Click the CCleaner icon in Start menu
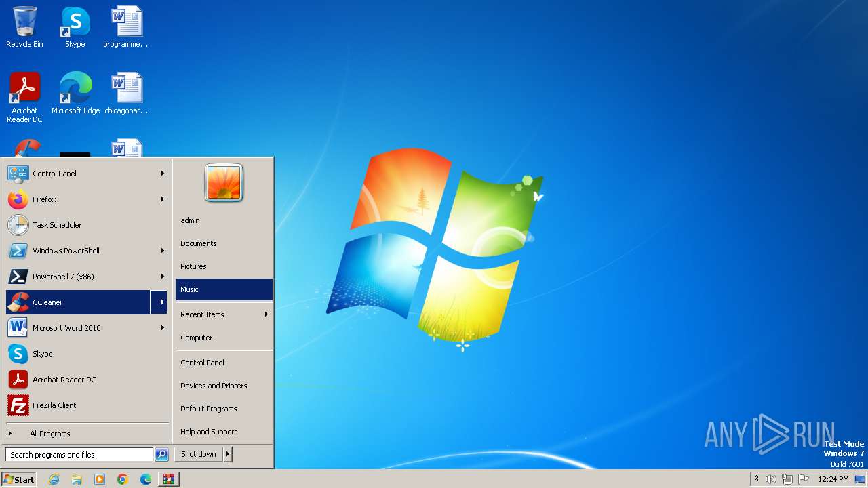Screen dimensions: 868x488 click(x=18, y=302)
